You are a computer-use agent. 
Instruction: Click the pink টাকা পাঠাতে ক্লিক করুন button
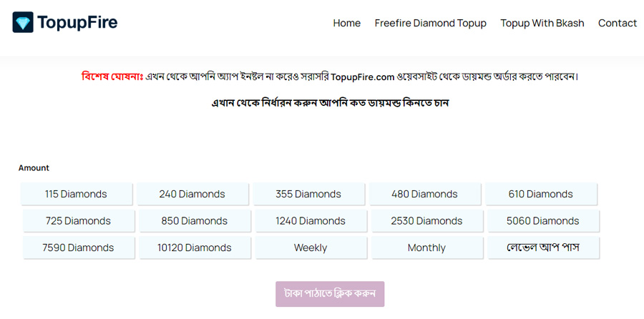click(x=330, y=294)
